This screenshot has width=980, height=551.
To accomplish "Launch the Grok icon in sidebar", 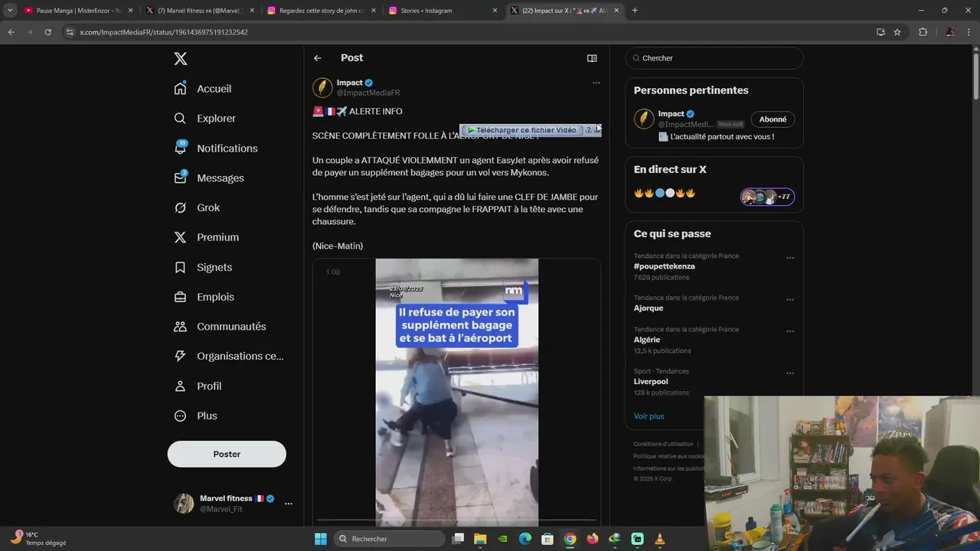I will pyautogui.click(x=180, y=207).
